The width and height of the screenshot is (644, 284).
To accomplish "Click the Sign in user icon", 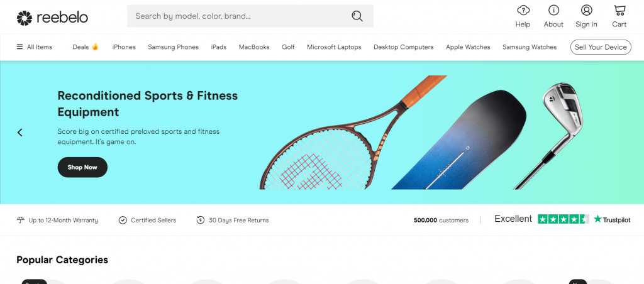I will click(x=587, y=10).
